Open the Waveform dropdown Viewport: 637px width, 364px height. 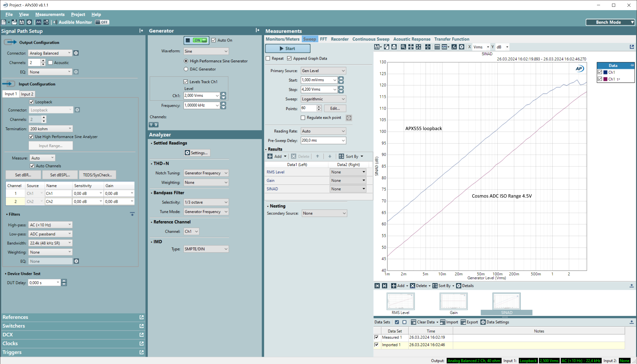coord(206,51)
